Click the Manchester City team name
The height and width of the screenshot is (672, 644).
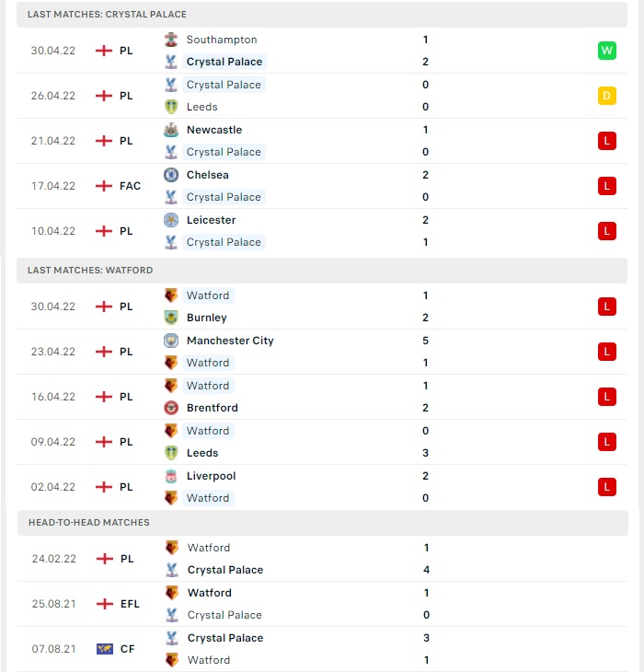[230, 341]
